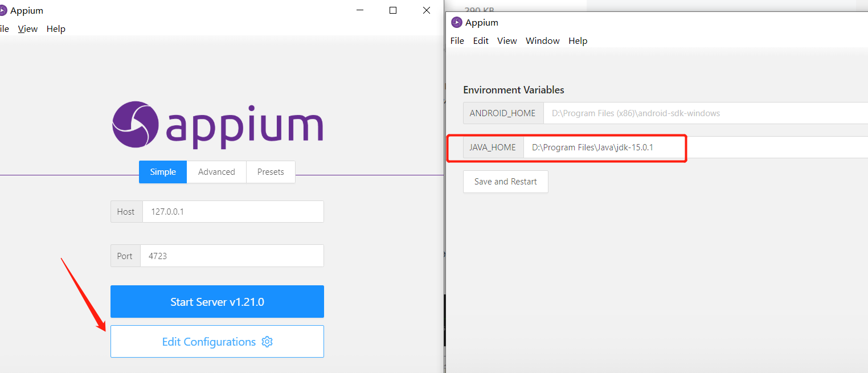The width and height of the screenshot is (868, 373).
Task: Click the Appium swirl emblem in the logo
Action: point(135,125)
